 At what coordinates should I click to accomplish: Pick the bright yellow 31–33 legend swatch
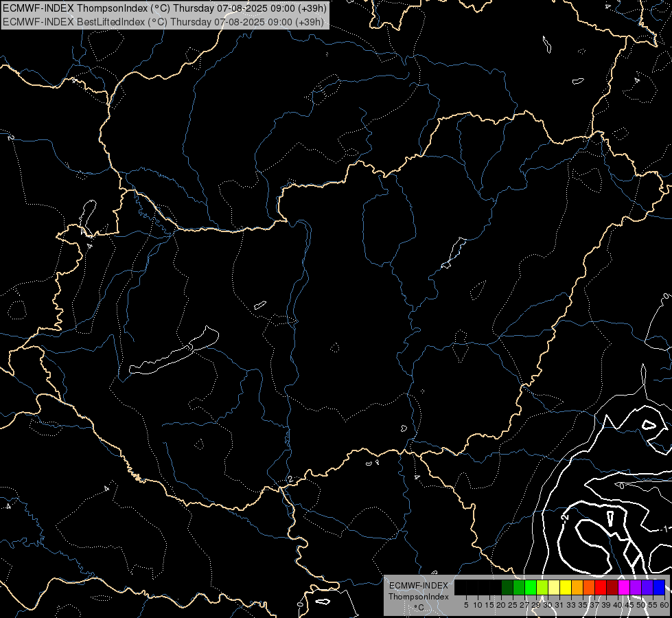(566, 587)
